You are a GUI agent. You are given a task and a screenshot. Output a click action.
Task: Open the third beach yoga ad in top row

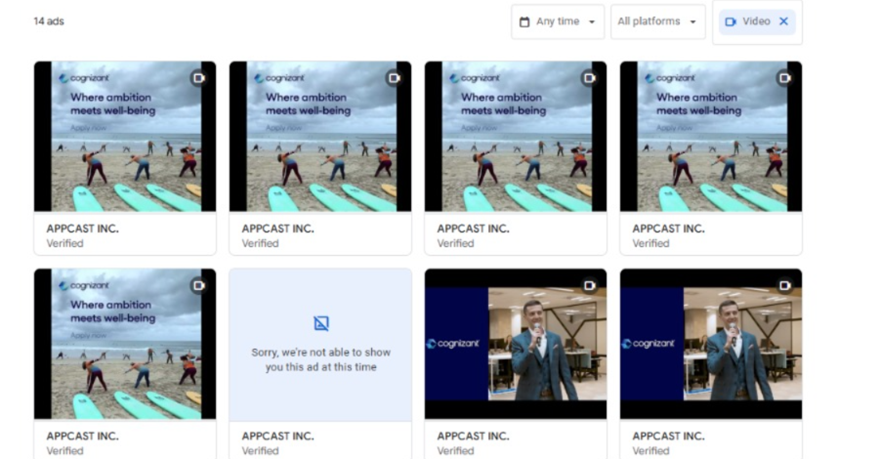pyautogui.click(x=515, y=136)
